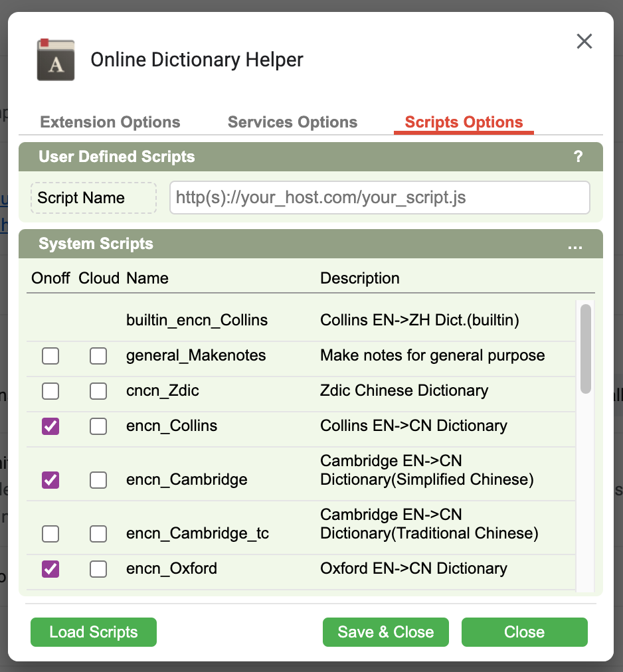623x672 pixels.
Task: Click the script URL input field
Action: (x=380, y=198)
